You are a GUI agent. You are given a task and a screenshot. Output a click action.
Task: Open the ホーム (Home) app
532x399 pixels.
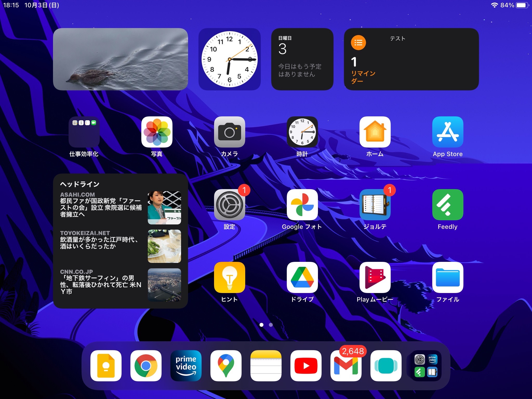(375, 132)
